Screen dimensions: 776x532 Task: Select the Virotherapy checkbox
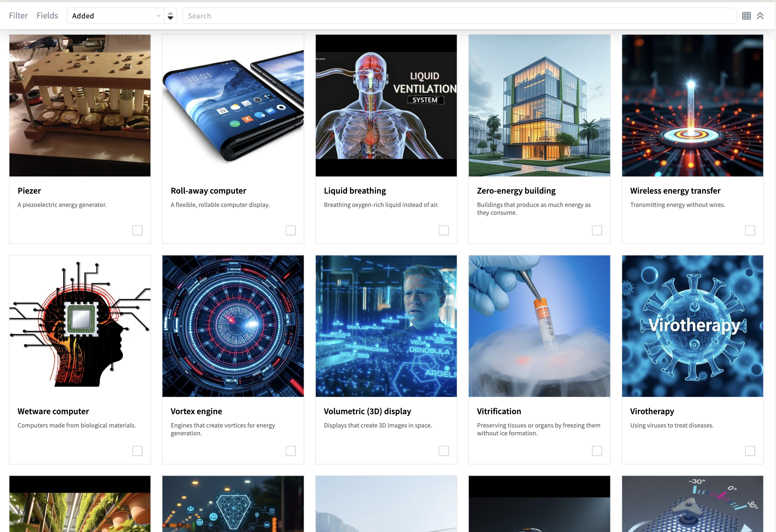click(750, 451)
